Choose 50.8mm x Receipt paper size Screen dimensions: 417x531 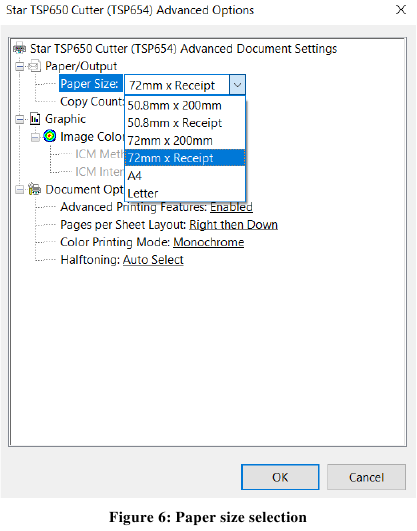tap(185, 123)
